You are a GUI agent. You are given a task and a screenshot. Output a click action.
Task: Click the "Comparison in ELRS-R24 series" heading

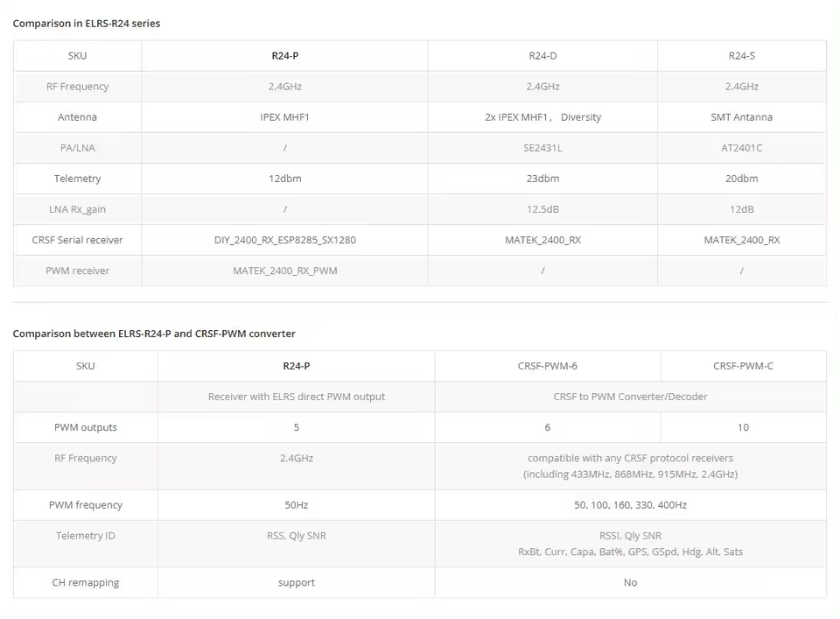(x=87, y=24)
